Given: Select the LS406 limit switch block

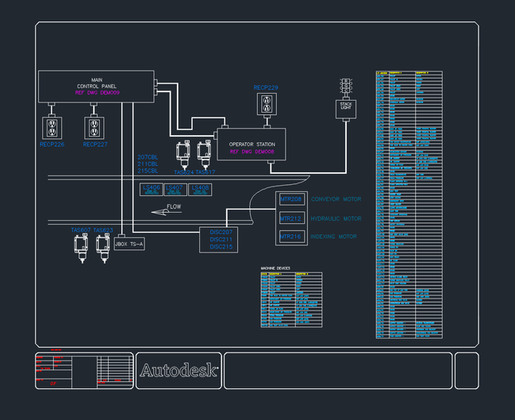Looking at the screenshot, I should click(x=152, y=190).
